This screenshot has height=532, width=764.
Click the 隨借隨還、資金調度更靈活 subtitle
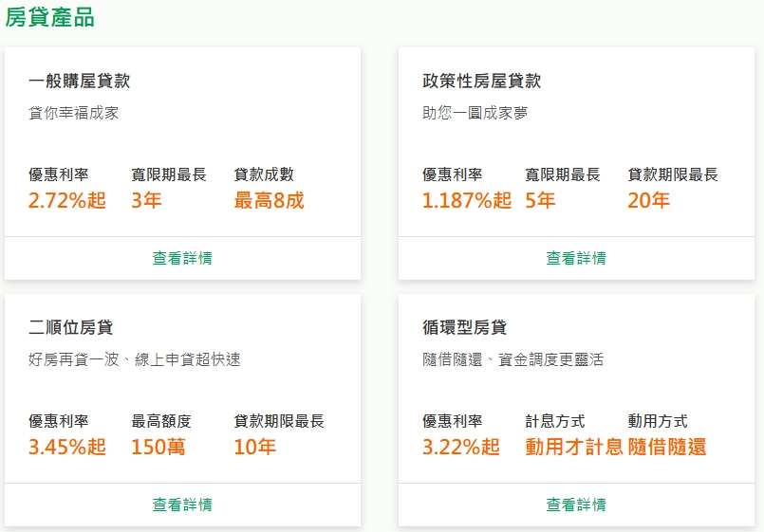(513, 359)
